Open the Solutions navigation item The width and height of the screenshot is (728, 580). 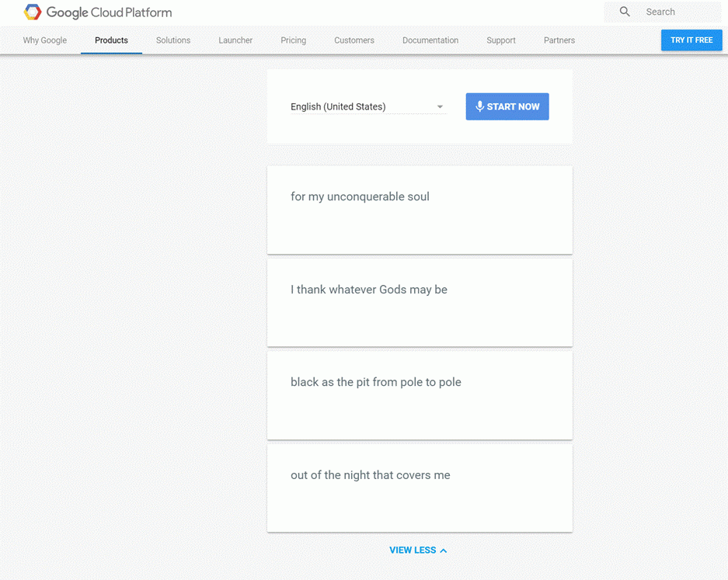(172, 40)
